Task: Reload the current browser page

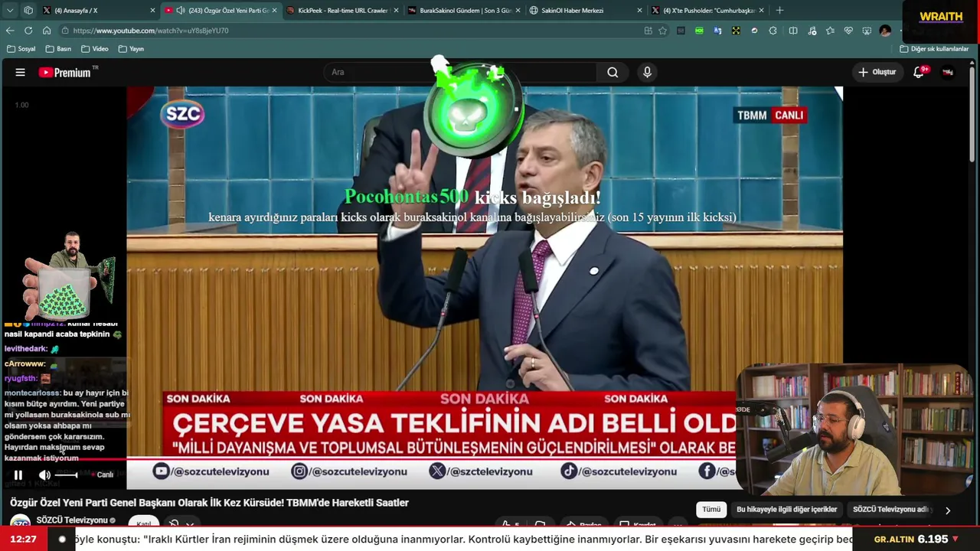Action: (28, 31)
